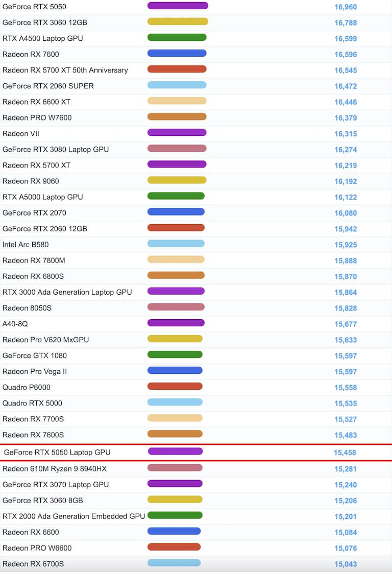392x572 pixels.
Task: Click score 15,597 for Radeon Pro Vega II
Action: tap(346, 372)
